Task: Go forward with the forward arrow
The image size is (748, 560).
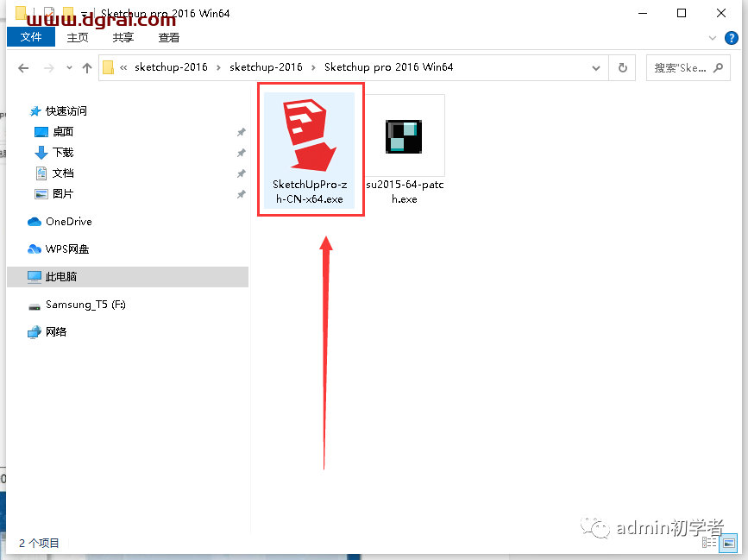Action: 48,68
